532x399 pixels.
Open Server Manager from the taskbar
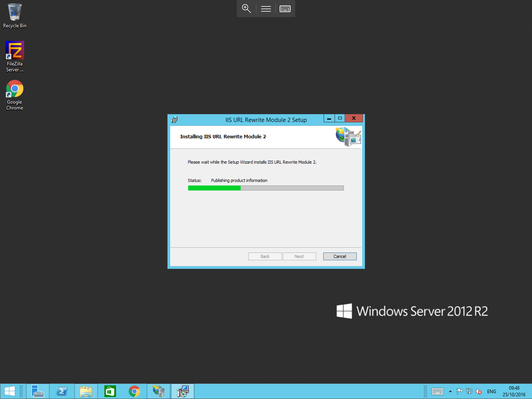[x=38, y=391]
